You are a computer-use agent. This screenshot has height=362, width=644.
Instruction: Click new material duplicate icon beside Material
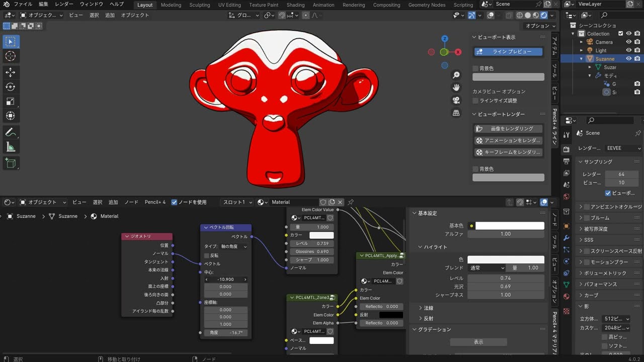point(332,202)
